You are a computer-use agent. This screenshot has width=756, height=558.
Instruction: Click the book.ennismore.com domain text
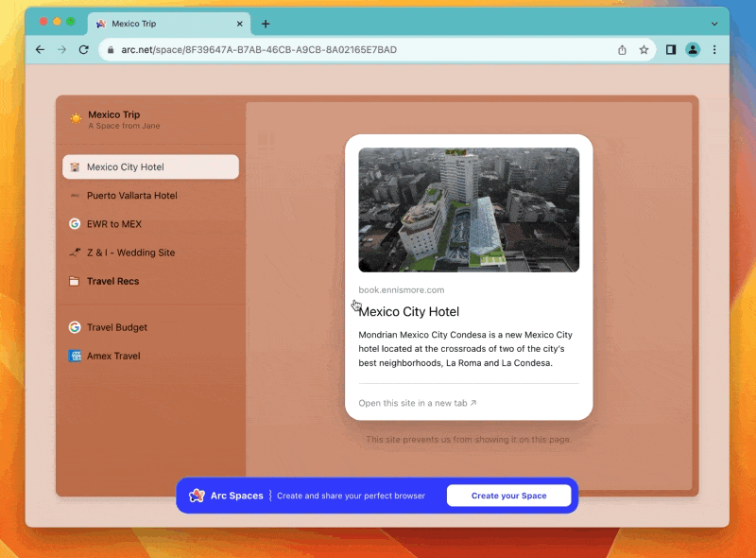(x=401, y=290)
